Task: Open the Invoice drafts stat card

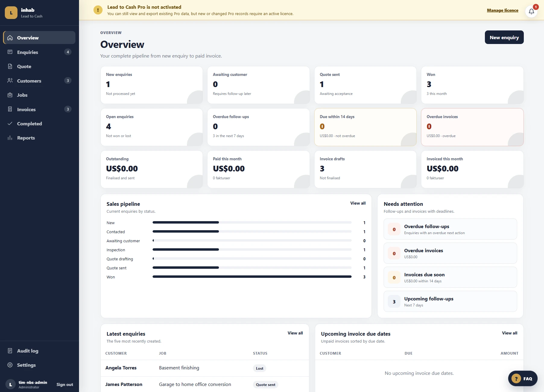Action: click(x=365, y=169)
